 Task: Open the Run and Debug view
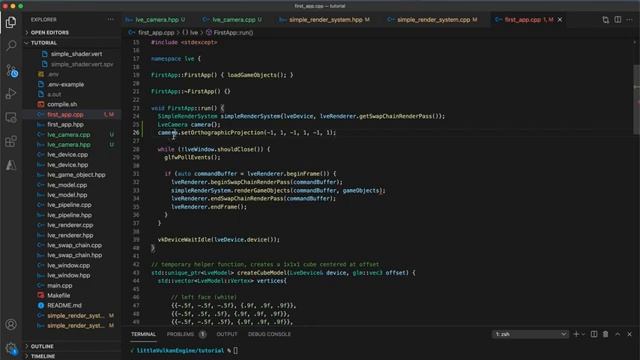tap(11, 93)
